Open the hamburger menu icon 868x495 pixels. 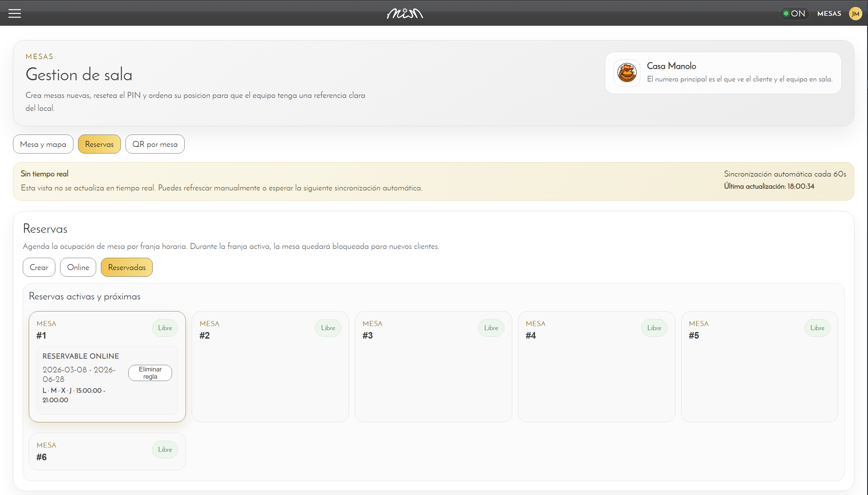[x=15, y=13]
